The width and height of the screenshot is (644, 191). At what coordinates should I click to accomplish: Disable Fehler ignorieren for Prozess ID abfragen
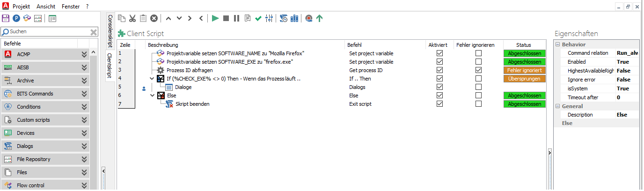coord(478,70)
